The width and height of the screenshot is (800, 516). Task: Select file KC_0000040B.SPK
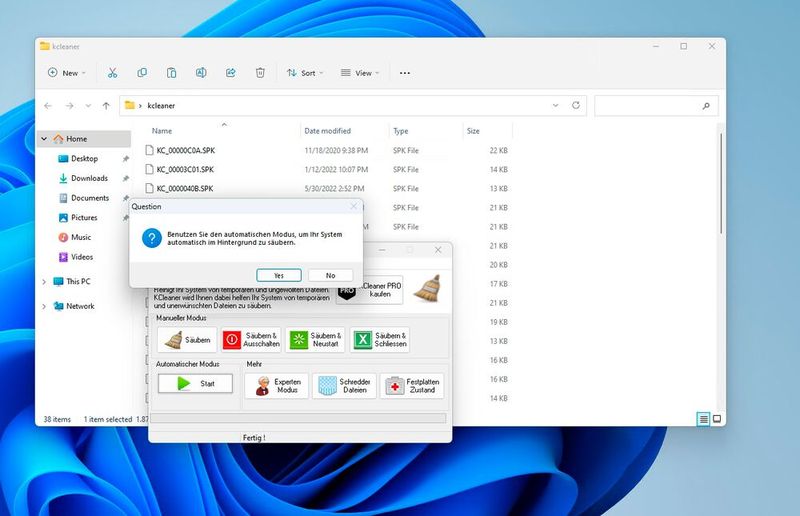tap(185, 188)
